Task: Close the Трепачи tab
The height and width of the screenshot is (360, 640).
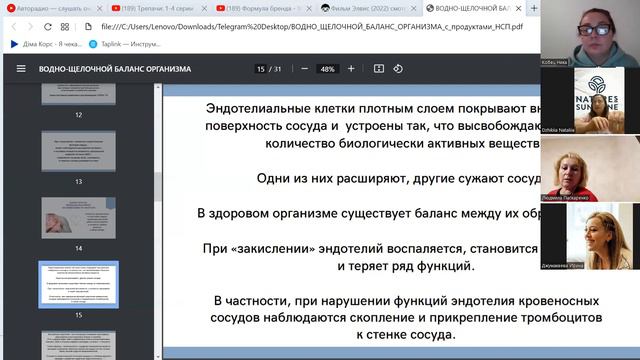Action: coord(204,8)
